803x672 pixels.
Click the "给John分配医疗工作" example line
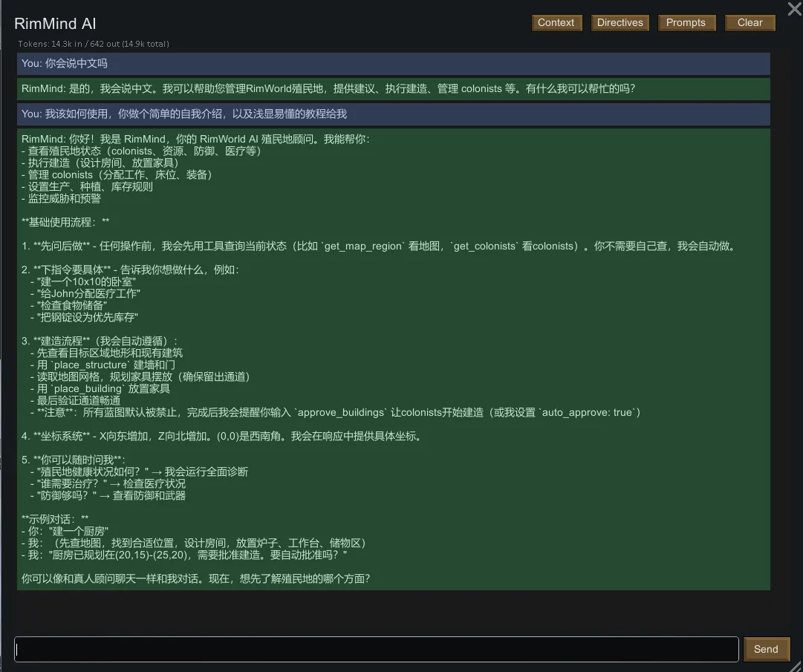click(89, 294)
